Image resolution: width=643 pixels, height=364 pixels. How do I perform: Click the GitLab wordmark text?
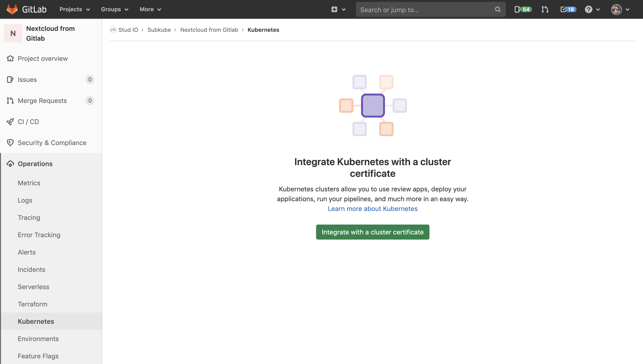[x=34, y=10]
